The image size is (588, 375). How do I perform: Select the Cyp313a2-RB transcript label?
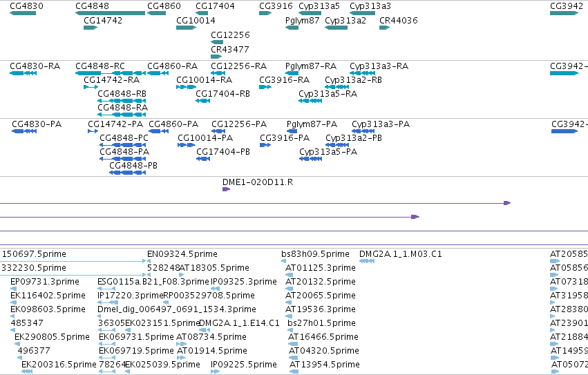click(x=353, y=80)
